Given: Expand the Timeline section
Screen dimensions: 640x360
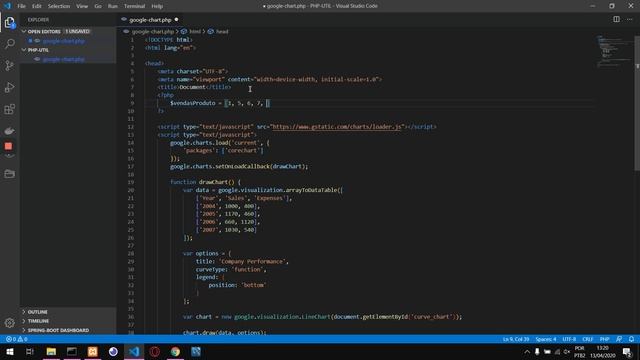Looking at the screenshot, I should pyautogui.click(x=38, y=321).
